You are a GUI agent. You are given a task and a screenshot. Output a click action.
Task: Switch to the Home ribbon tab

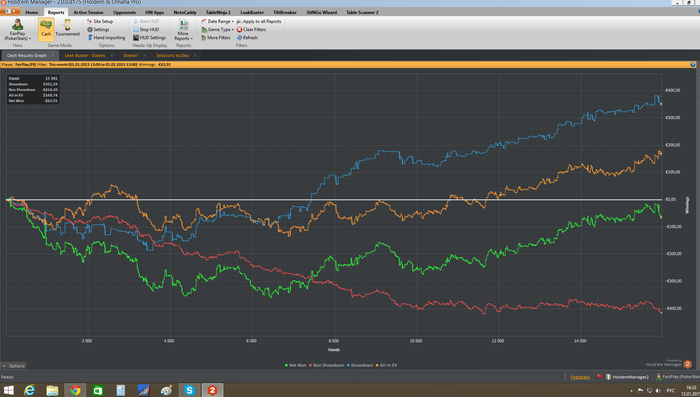pos(32,12)
